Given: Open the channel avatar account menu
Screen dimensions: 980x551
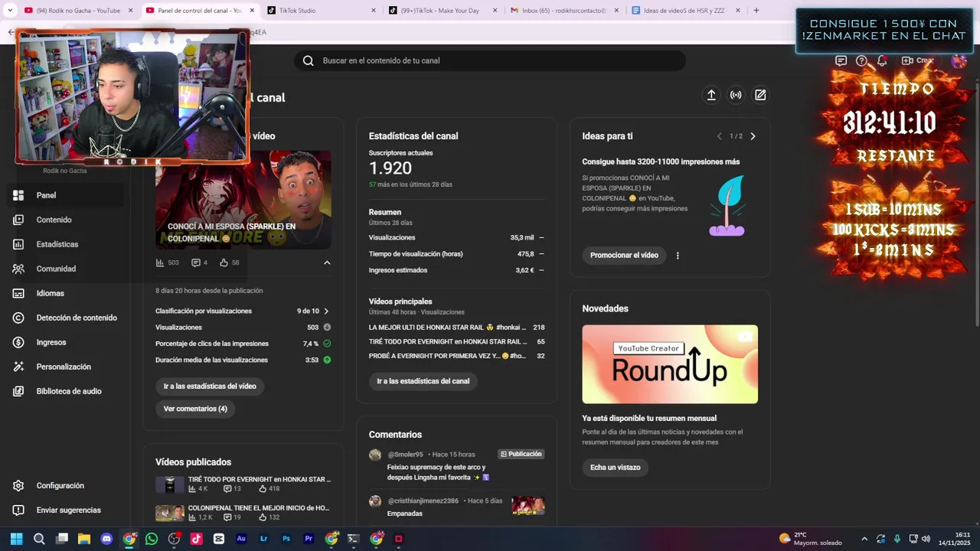Looking at the screenshot, I should [959, 60].
